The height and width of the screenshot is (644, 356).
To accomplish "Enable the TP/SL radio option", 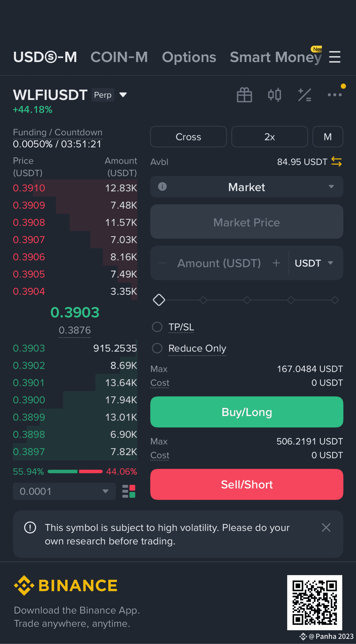I will pyautogui.click(x=157, y=327).
